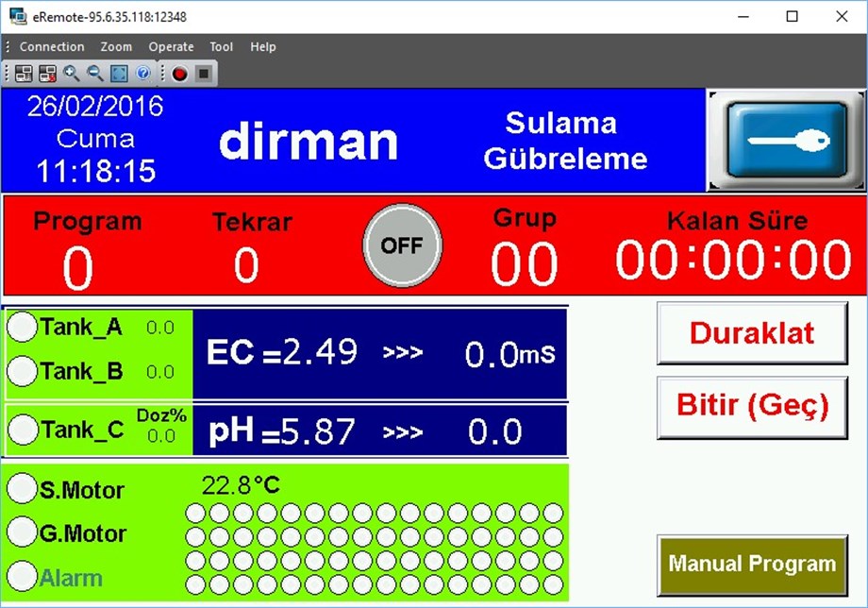Open the Manual Program panel
Viewport: 868px width, 608px height.
[x=751, y=564]
